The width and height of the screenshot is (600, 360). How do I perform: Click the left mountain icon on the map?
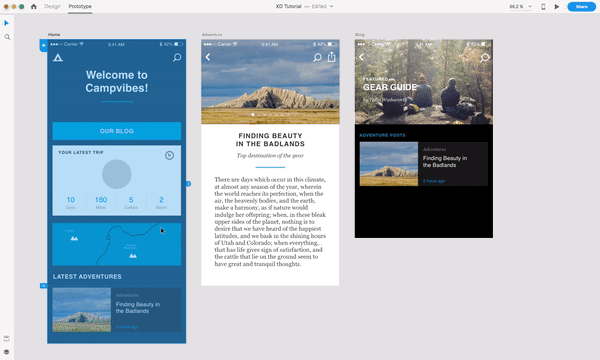click(74, 238)
